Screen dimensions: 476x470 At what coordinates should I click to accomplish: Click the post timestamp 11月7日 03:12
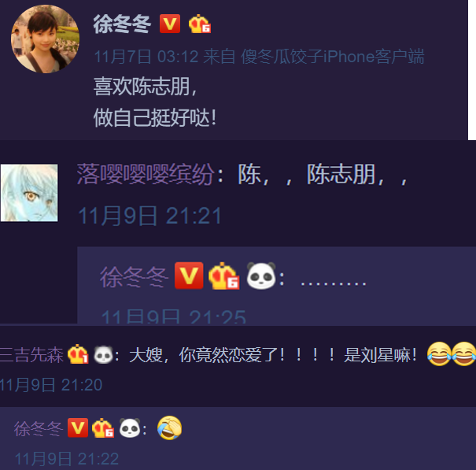(146, 57)
